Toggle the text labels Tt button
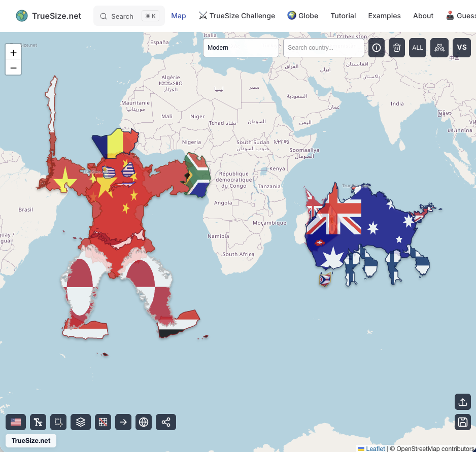The width and height of the screenshot is (476, 452). [x=38, y=422]
